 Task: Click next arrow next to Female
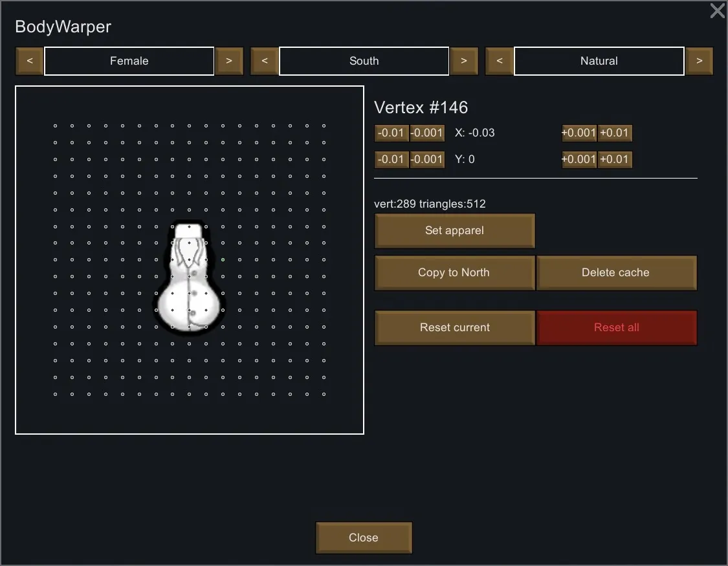point(229,61)
